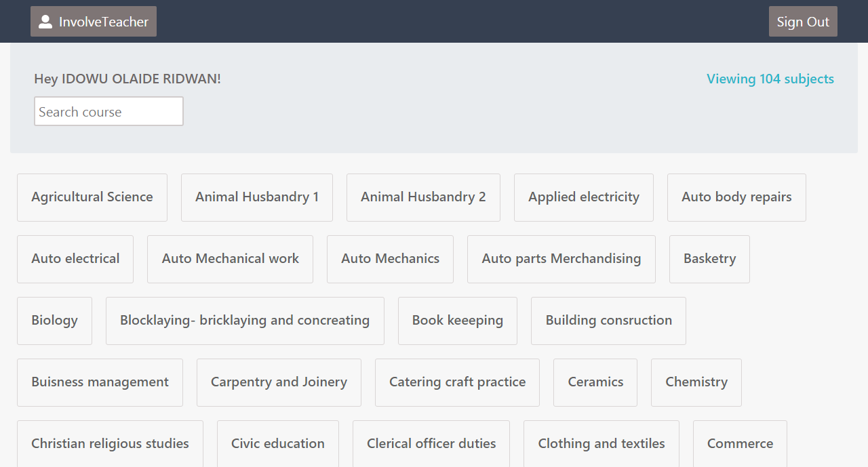
Task: Open the Catering craft practice subject
Action: [457, 382]
